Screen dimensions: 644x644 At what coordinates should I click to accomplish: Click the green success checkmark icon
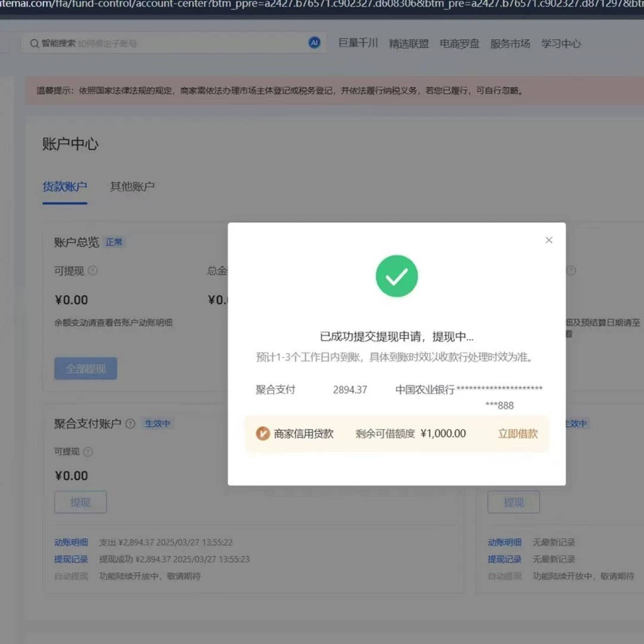coord(397,276)
